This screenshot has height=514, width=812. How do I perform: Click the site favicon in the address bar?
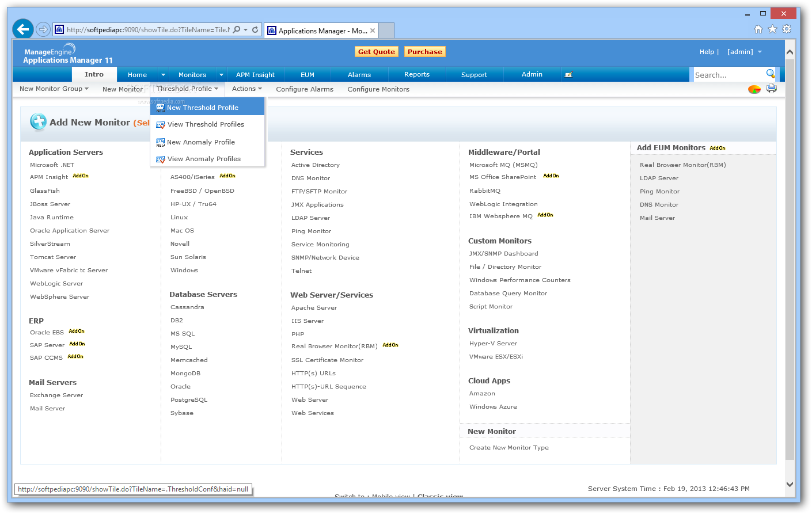(x=59, y=29)
